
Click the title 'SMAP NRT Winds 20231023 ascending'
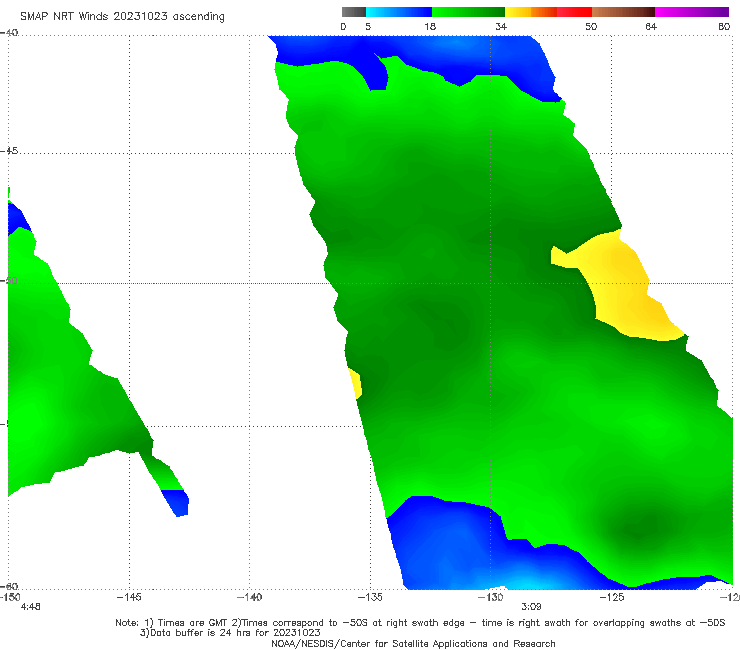122,16
